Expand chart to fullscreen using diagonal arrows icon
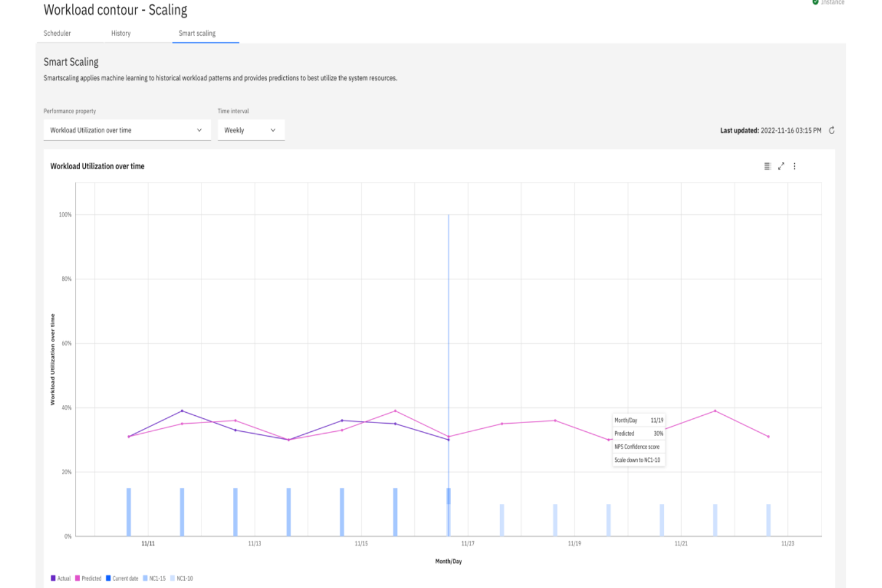The width and height of the screenshot is (882, 588). [x=781, y=166]
